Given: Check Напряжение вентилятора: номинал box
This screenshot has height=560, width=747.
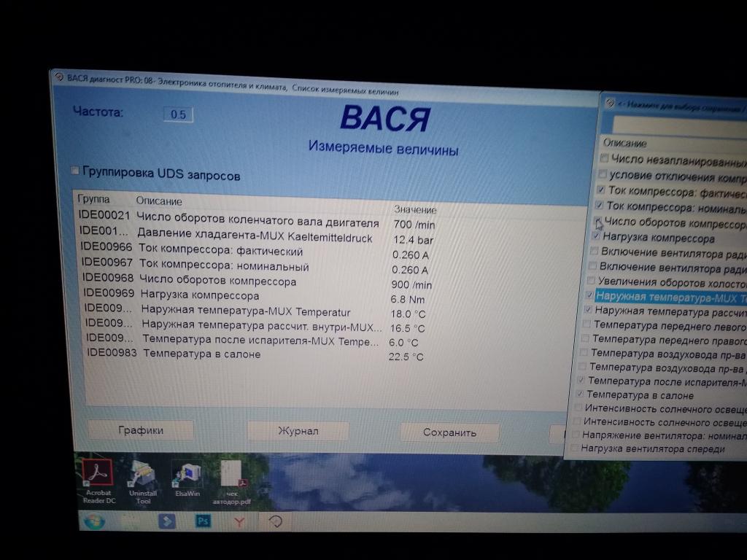Looking at the screenshot, I should (x=576, y=435).
